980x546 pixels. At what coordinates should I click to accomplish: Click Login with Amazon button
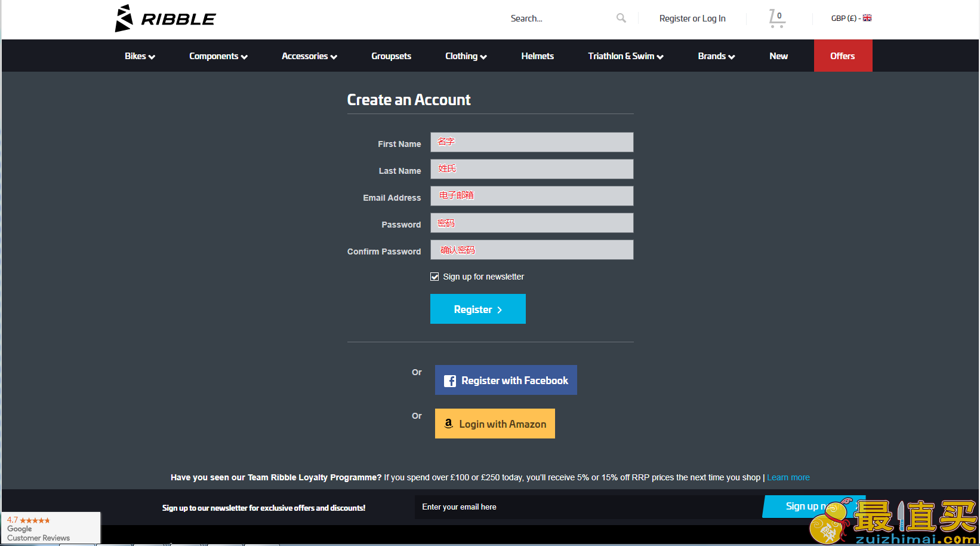click(495, 424)
